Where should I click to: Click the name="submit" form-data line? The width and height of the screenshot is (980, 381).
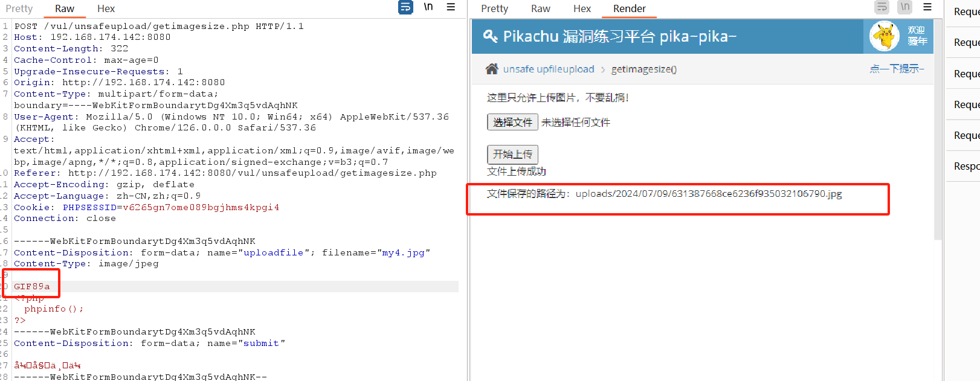[x=150, y=344]
